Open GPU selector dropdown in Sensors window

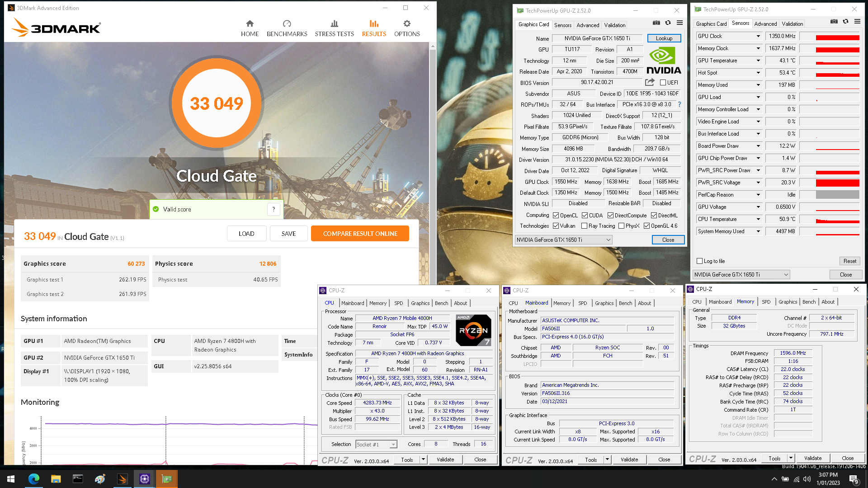(741, 275)
